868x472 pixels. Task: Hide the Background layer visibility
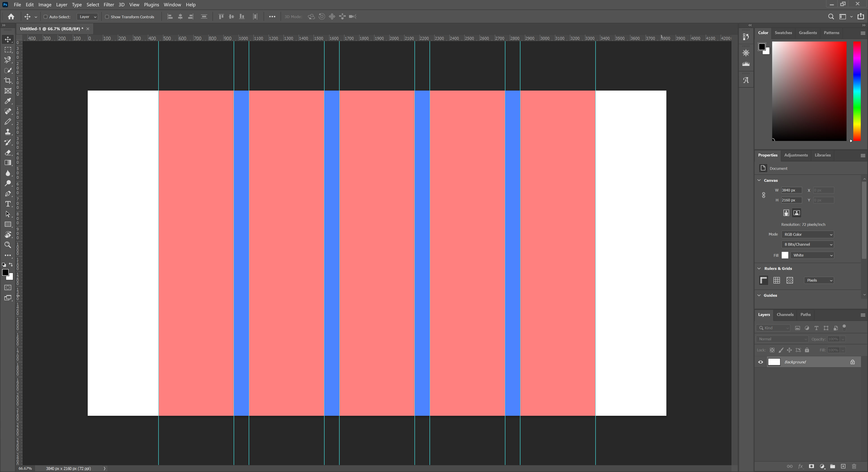(x=760, y=362)
